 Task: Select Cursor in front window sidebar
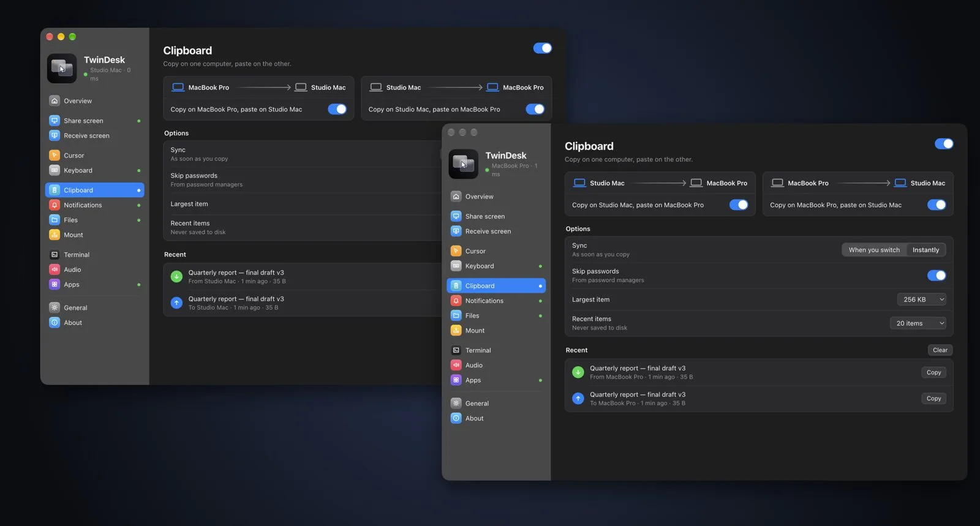click(496, 251)
